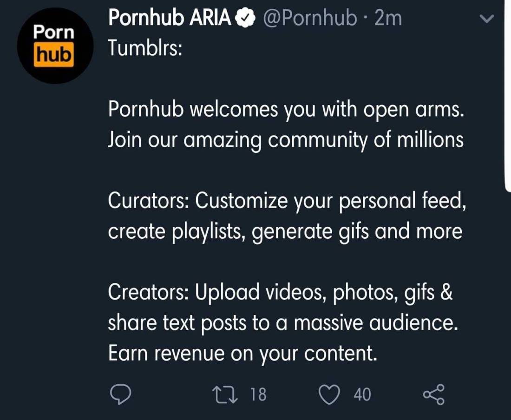This screenshot has height=420, width=511.
Task: Click the like count 40
Action: pyautogui.click(x=362, y=394)
